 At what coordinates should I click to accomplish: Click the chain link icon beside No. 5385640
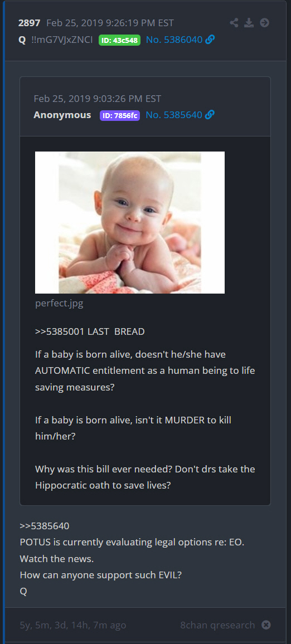210,115
